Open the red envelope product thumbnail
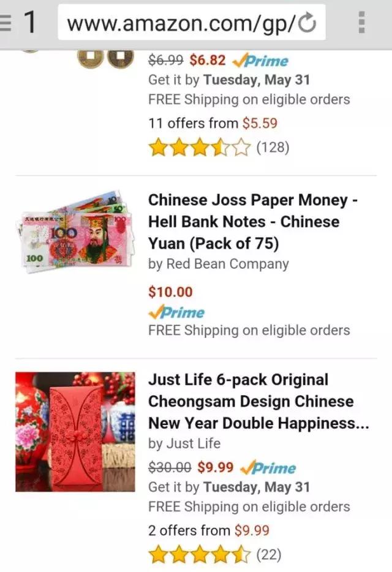Viewport: 392px width, 572px height. [x=75, y=432]
